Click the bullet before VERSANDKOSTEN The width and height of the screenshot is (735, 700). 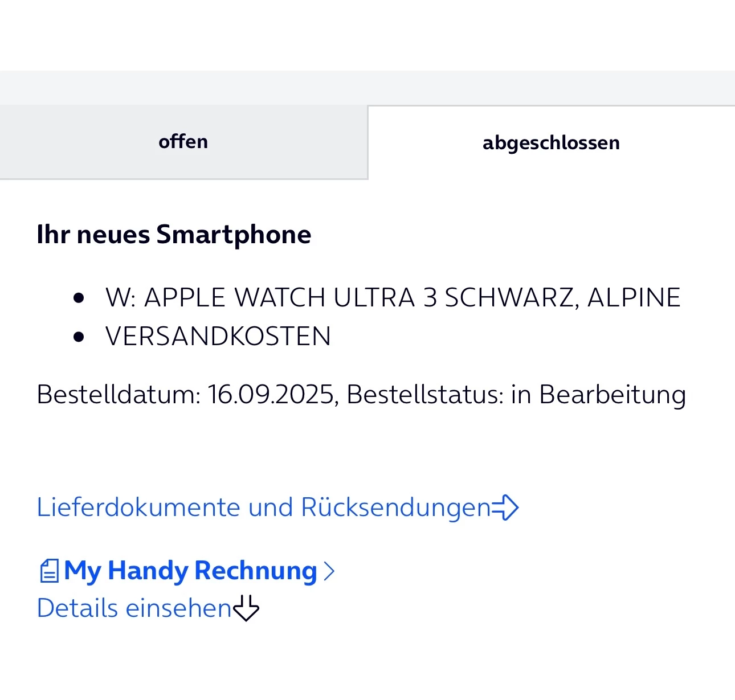point(79,337)
